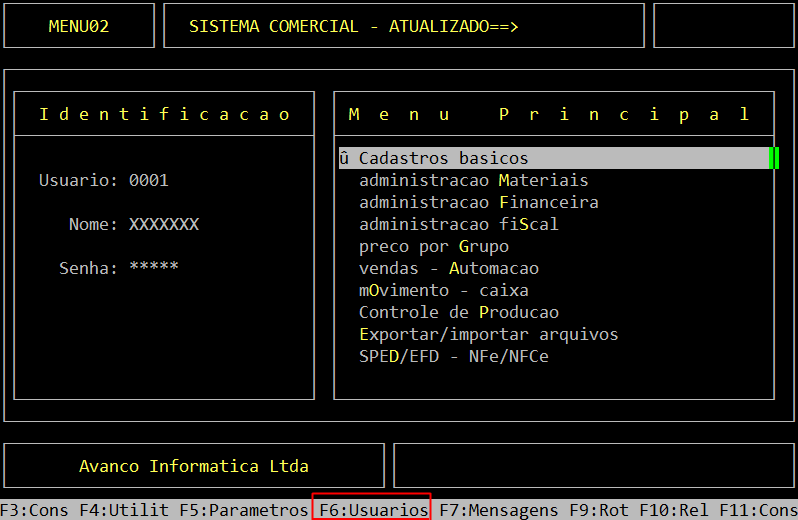Open F5:Parametros from the bottom bar
This screenshot has height=520, width=798.
click(x=244, y=510)
